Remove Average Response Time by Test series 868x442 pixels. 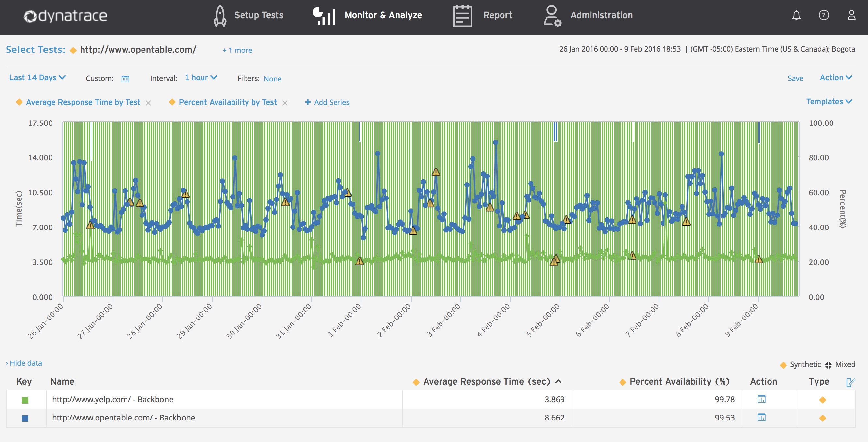tap(148, 103)
